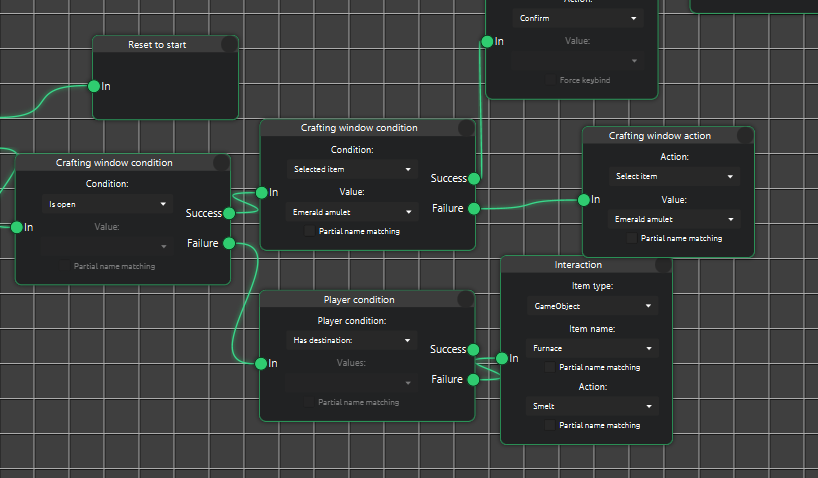Open the Smelt action dropdown
Viewport: 818px width, 478px height.
tap(592, 406)
